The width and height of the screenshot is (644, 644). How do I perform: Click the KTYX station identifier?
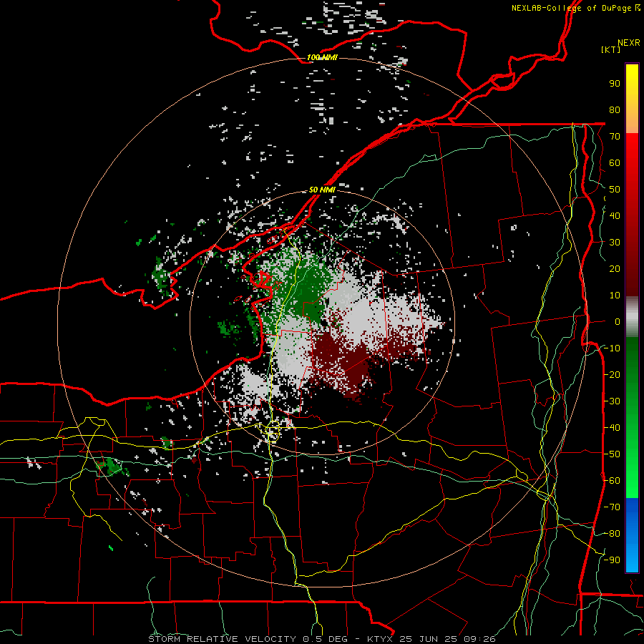click(x=380, y=639)
